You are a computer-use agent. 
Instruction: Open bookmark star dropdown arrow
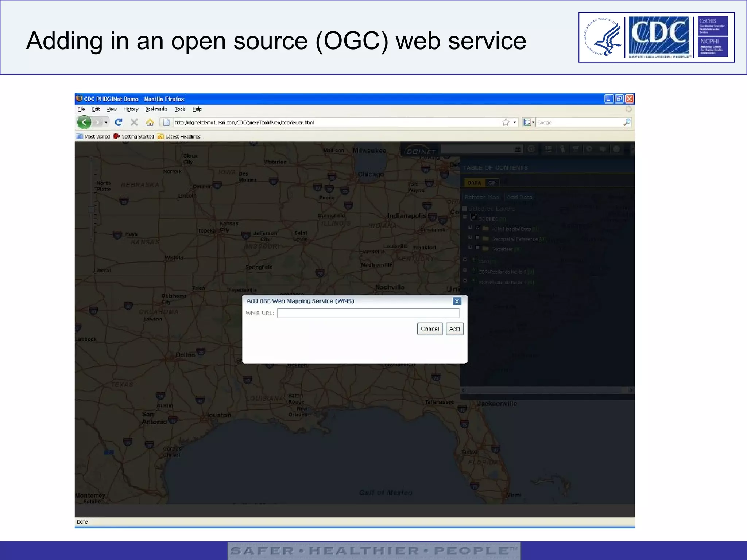click(515, 122)
